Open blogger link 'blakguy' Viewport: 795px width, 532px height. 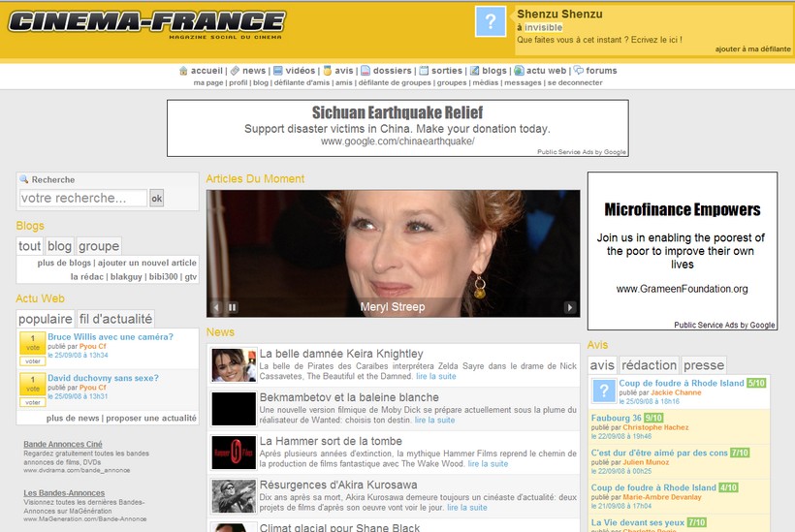pos(126,276)
